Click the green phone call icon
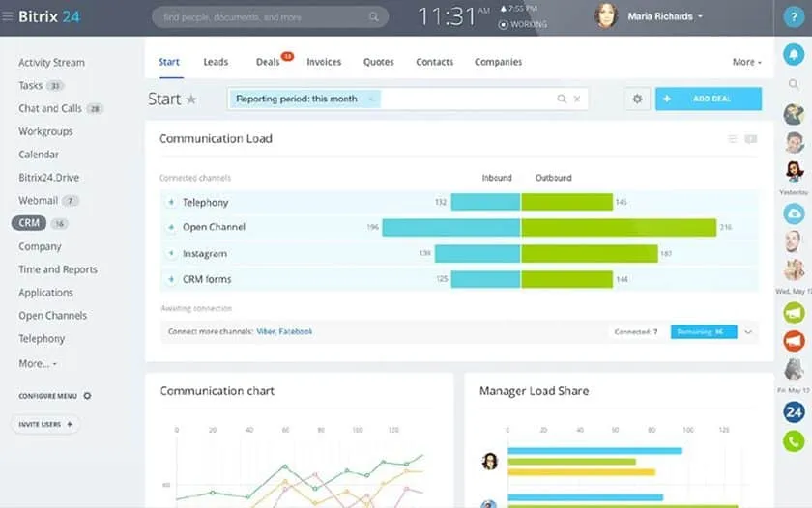This screenshot has height=508, width=812. tap(794, 441)
